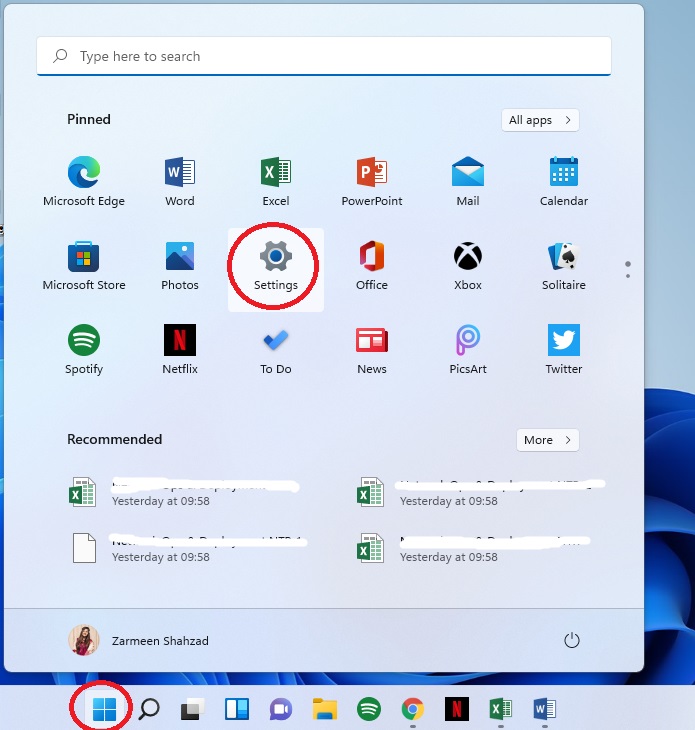Open Zarmeen Shahzad user account menu
Image resolution: width=695 pixels, height=730 pixels.
tap(138, 641)
